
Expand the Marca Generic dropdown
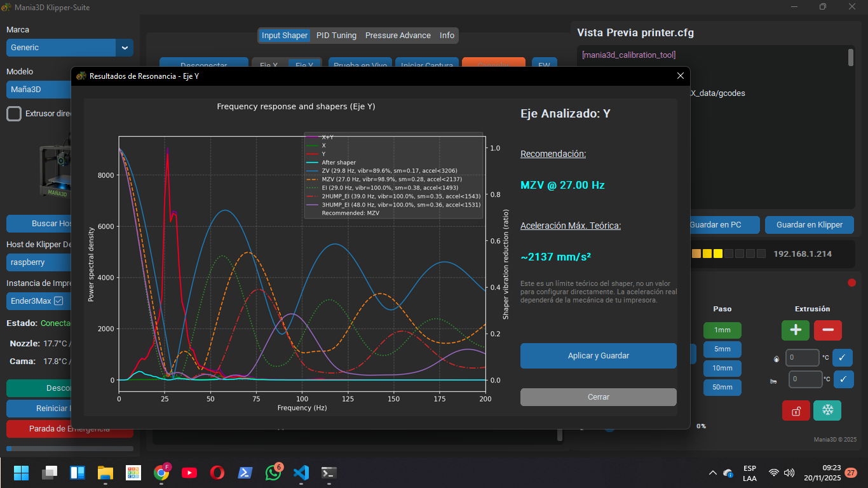point(123,48)
